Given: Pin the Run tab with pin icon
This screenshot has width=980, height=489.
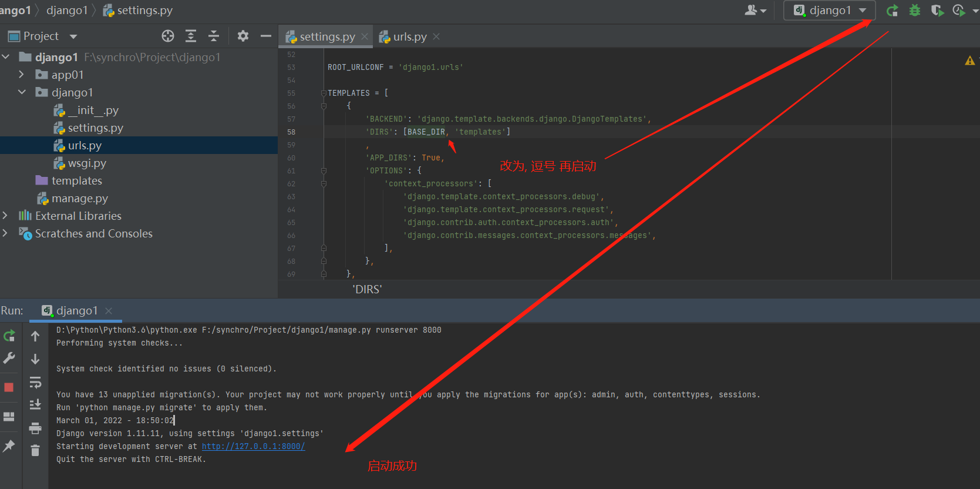Looking at the screenshot, I should [x=9, y=446].
